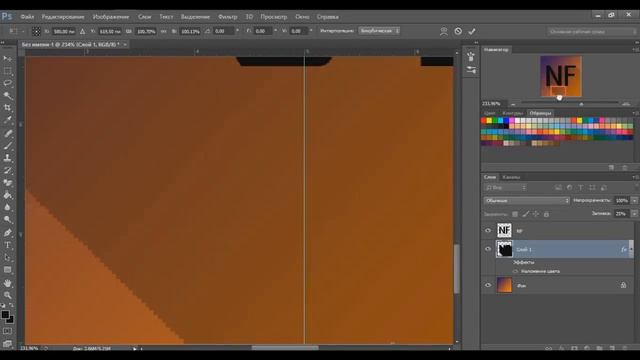The image size is (640, 360).
Task: Switch to the Каналы tab
Action: click(511, 177)
